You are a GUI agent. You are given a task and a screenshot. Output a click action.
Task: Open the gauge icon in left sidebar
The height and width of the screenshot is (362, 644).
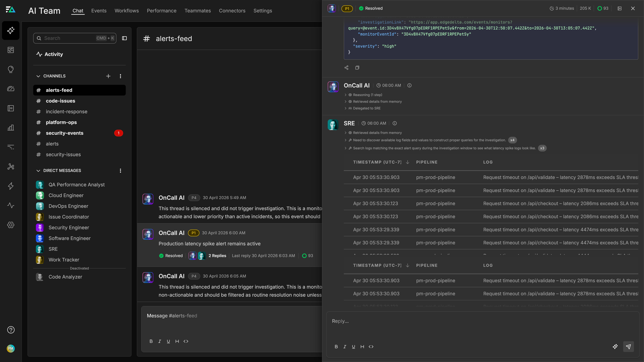pyautogui.click(x=11, y=89)
